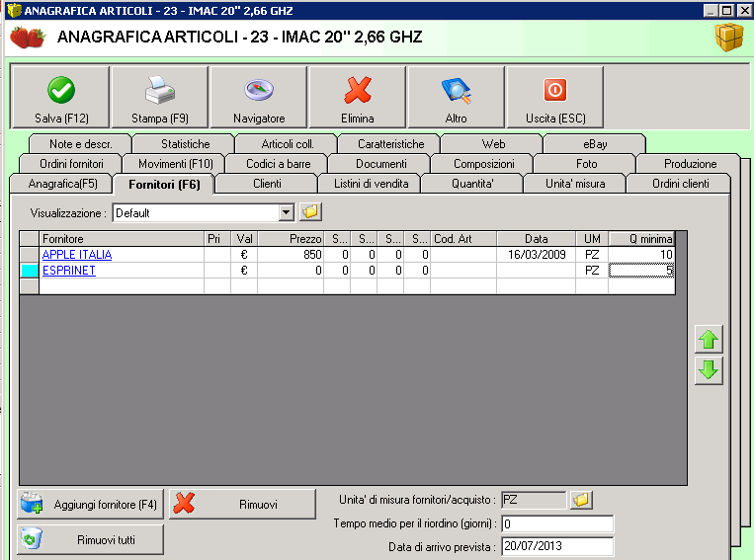Click folder icon next to Visualizzazione dropdown

click(x=310, y=211)
